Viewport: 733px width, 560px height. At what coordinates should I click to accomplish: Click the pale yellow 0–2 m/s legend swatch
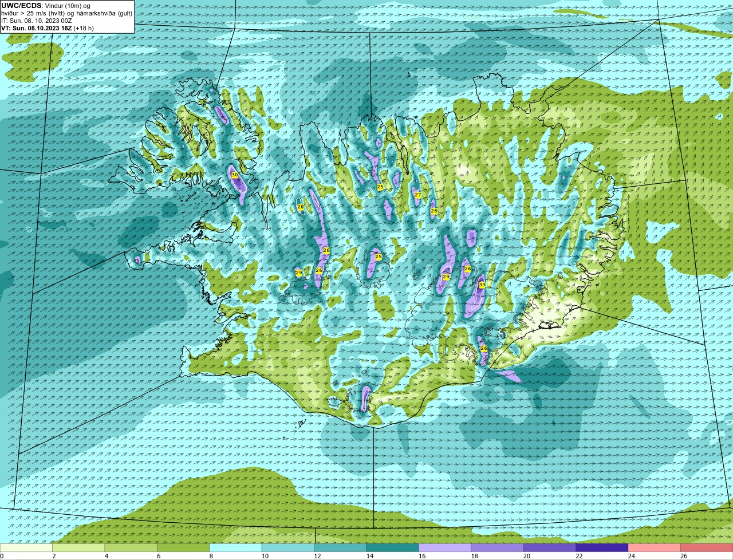tap(26, 547)
